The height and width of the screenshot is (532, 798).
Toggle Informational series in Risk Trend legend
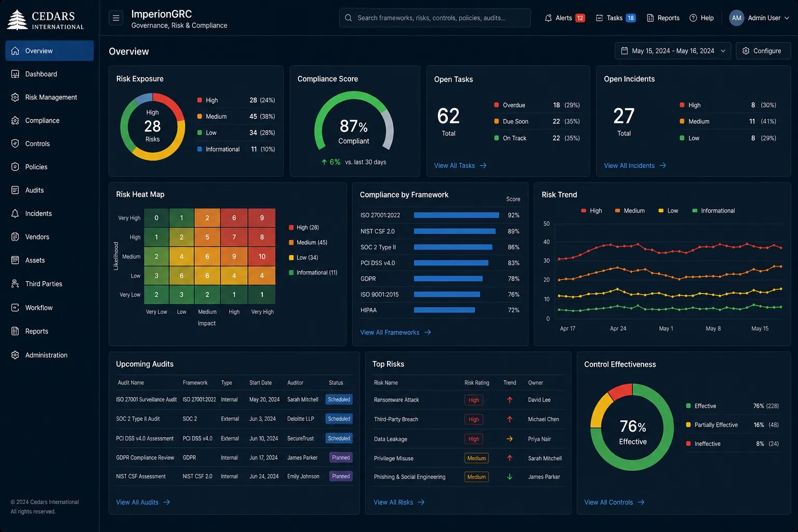(713, 210)
